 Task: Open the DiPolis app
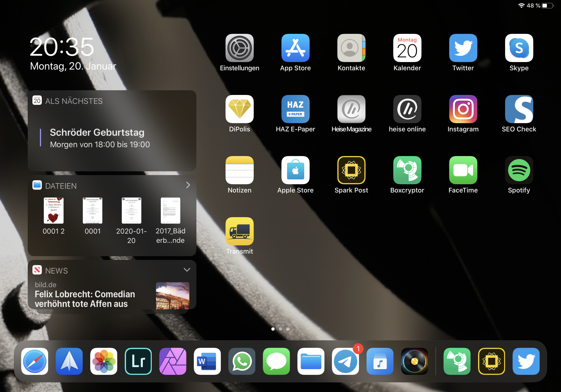pos(239,109)
